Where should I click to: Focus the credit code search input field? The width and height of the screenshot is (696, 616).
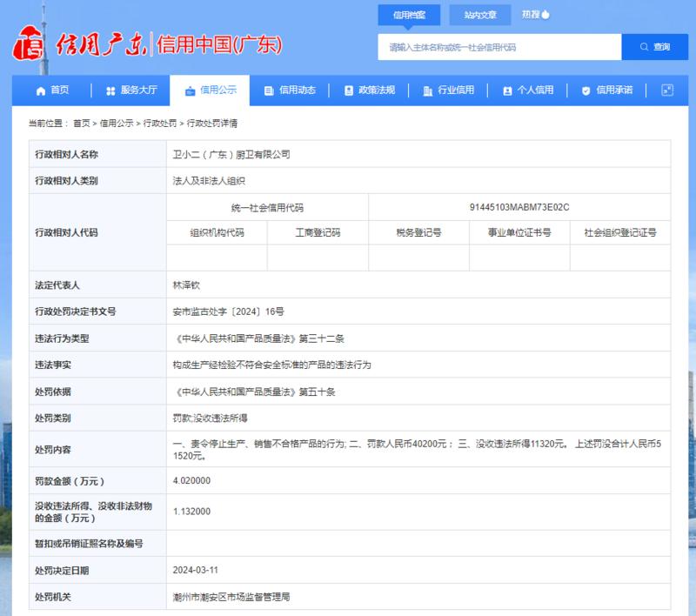499,47
